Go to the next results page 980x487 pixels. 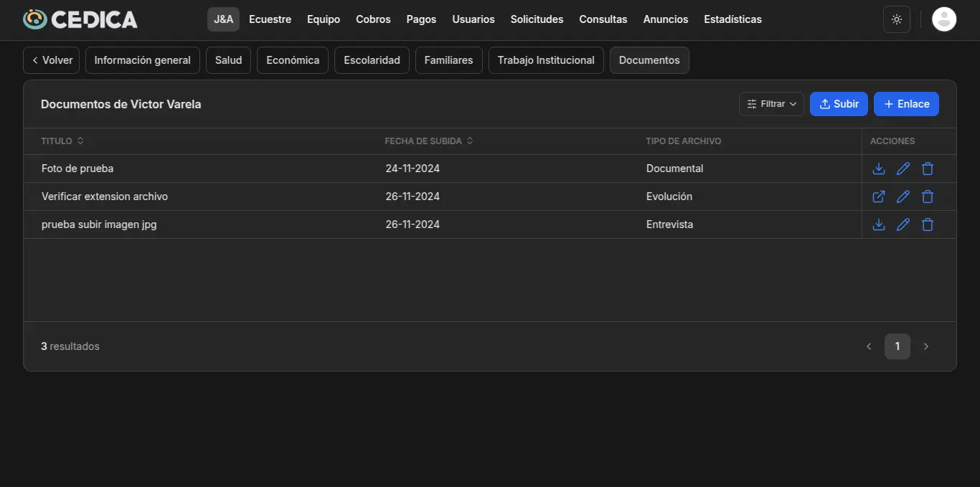[925, 346]
